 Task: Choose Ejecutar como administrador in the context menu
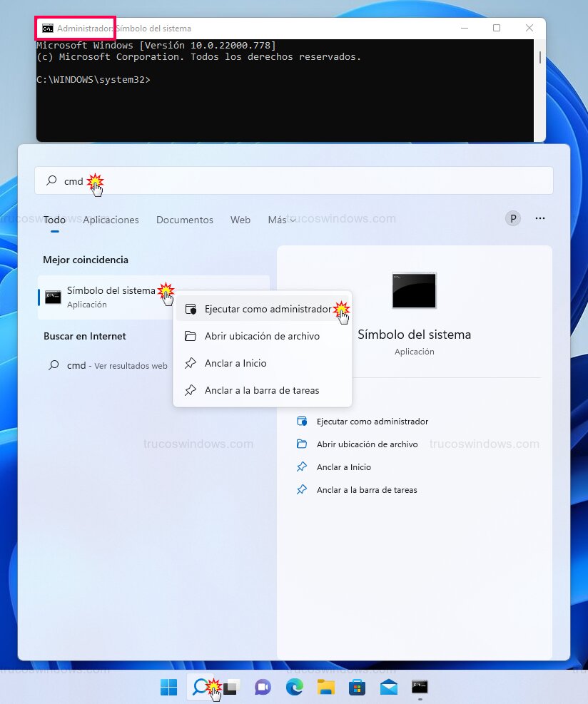point(264,308)
